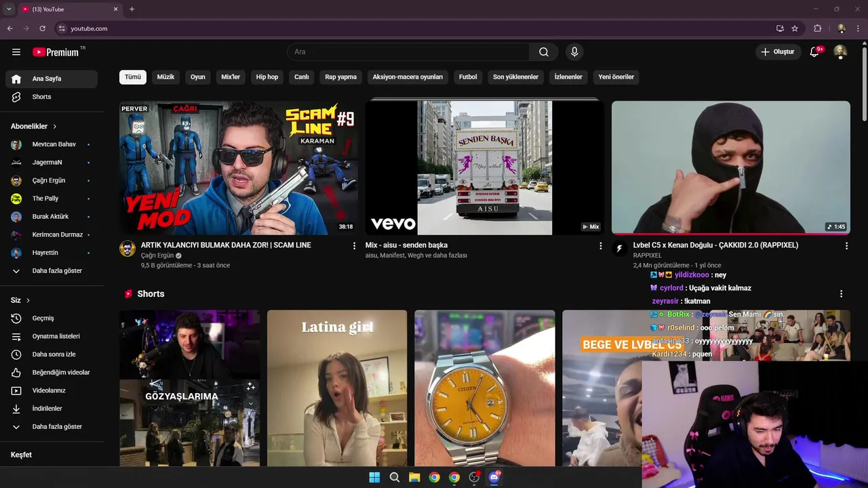The width and height of the screenshot is (868, 488).
Task: Open the tab search dropdown arrow
Action: pos(9,9)
